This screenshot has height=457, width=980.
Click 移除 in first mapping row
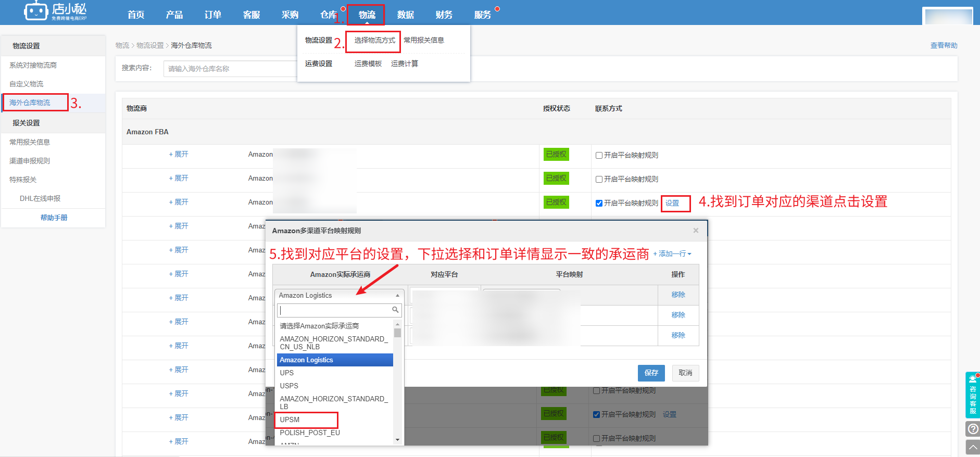[x=678, y=295]
